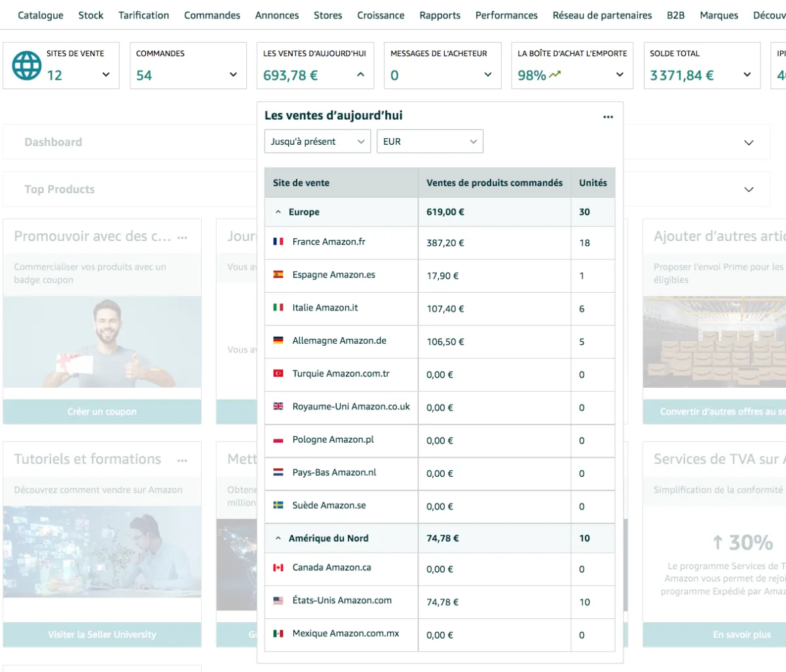This screenshot has height=672, width=786.
Task: Open the Catalogue menu
Action: 41,15
